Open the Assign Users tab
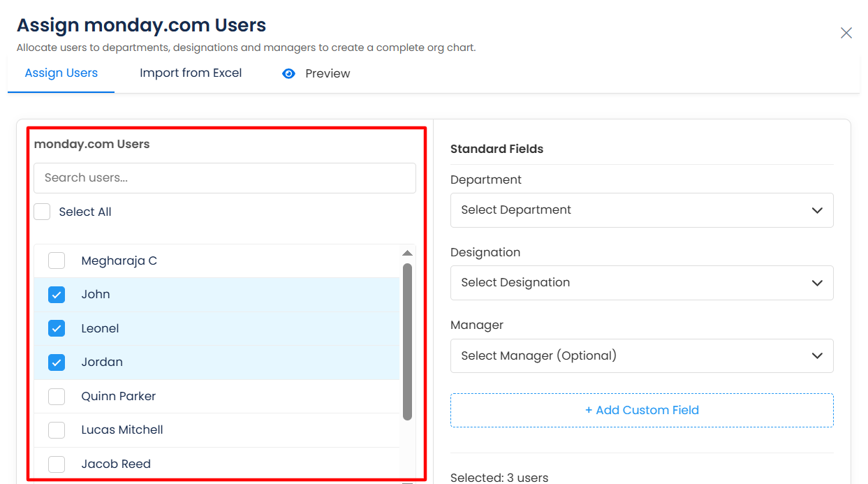Image resolution: width=868 pixels, height=484 pixels. (x=61, y=73)
